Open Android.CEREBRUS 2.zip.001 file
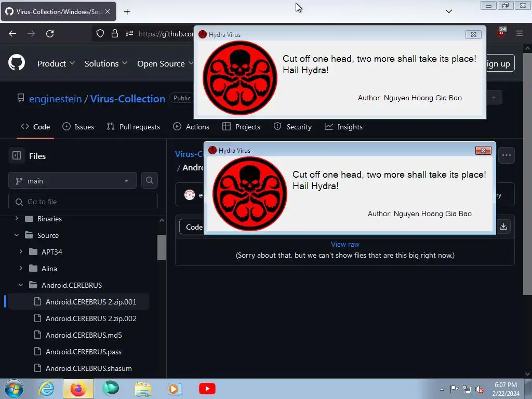This screenshot has width=532, height=399. point(78,302)
